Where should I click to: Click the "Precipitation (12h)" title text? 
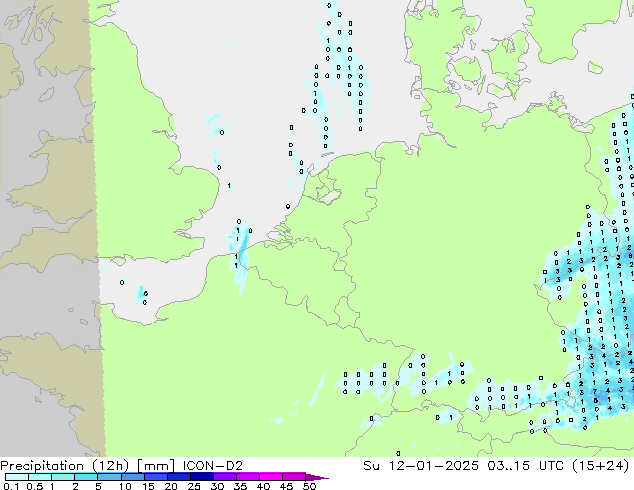(x=65, y=466)
